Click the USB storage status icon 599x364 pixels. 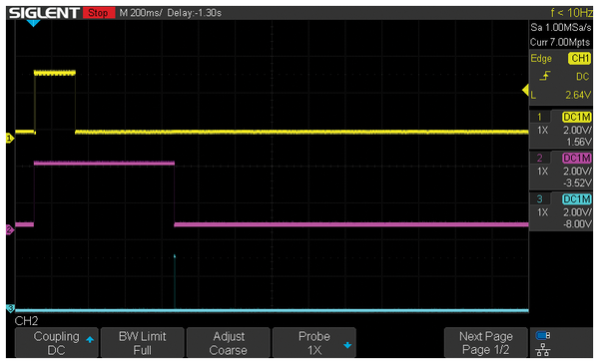click(x=543, y=335)
